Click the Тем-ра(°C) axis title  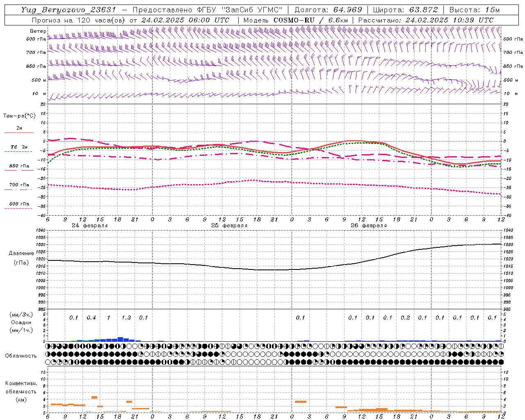[x=19, y=116]
